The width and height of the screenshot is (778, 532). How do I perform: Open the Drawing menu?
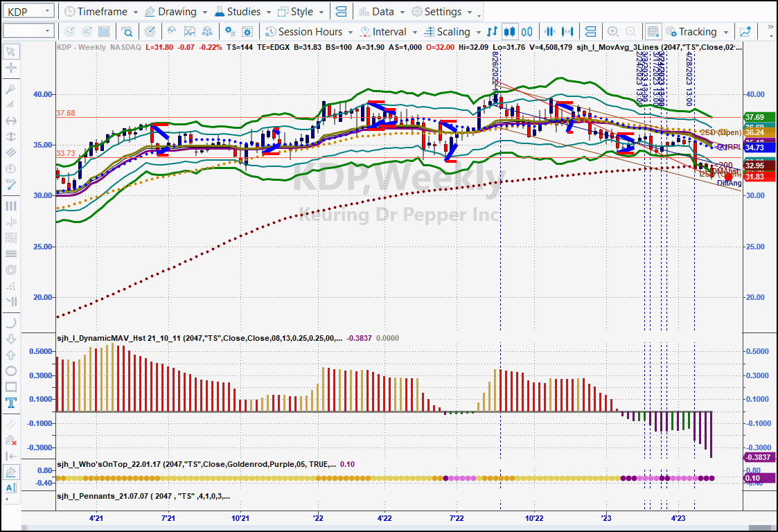(x=176, y=11)
